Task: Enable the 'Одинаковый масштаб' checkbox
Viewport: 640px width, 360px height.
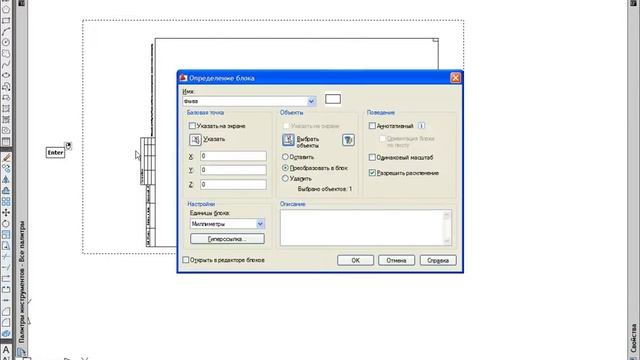Action: tap(372, 157)
